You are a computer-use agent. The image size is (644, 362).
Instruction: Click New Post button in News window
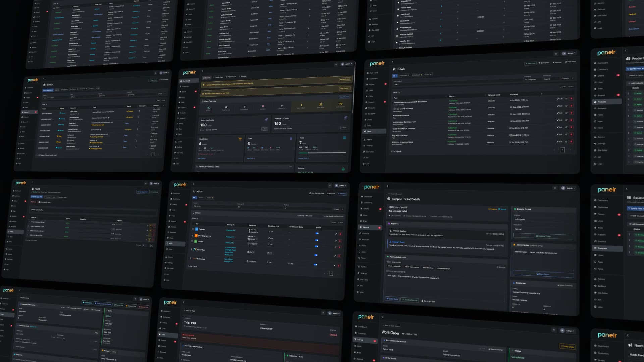tap(531, 63)
